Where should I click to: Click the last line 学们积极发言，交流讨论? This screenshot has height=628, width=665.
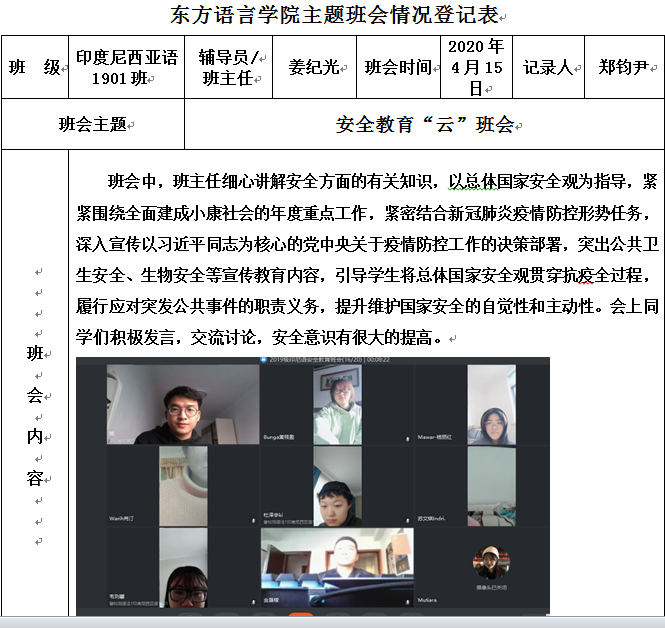click(x=260, y=338)
